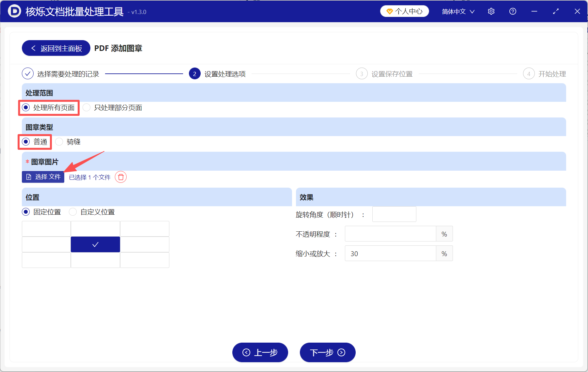Viewport: 588px width, 372px height.
Task: Select the top-left cell in position grid
Action: (46, 228)
